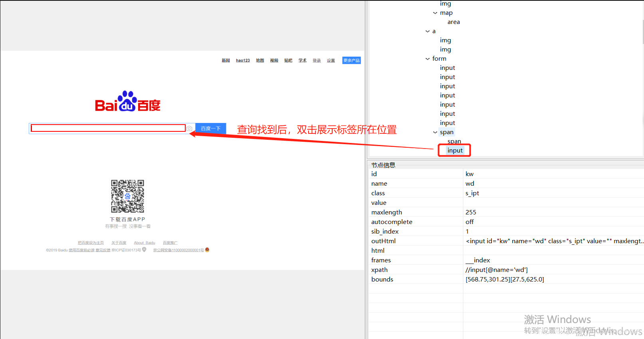Click the 'bounds' property label
The width and height of the screenshot is (644, 339).
click(x=382, y=280)
